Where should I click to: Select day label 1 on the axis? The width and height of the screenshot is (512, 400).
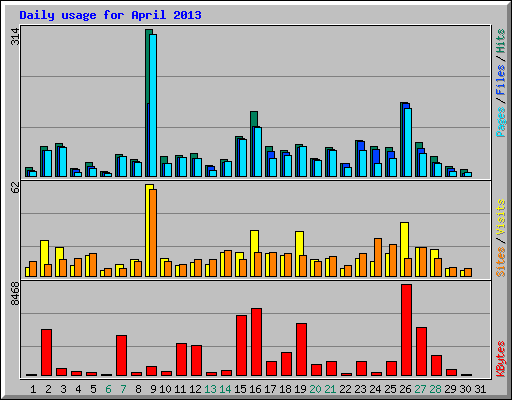coord(33,389)
